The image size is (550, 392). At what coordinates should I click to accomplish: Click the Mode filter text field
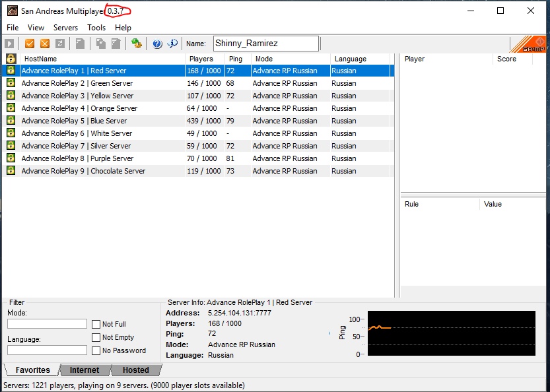click(47, 324)
